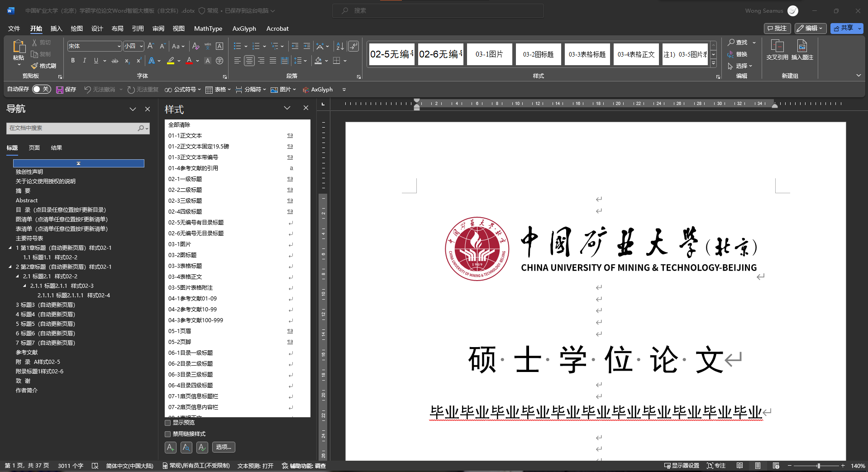Open the 审阅 ribbon tab
The height and width of the screenshot is (472, 868).
point(158,28)
